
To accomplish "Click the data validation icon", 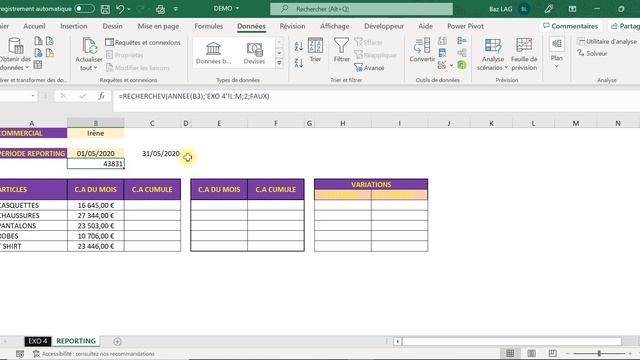I will point(442,65).
